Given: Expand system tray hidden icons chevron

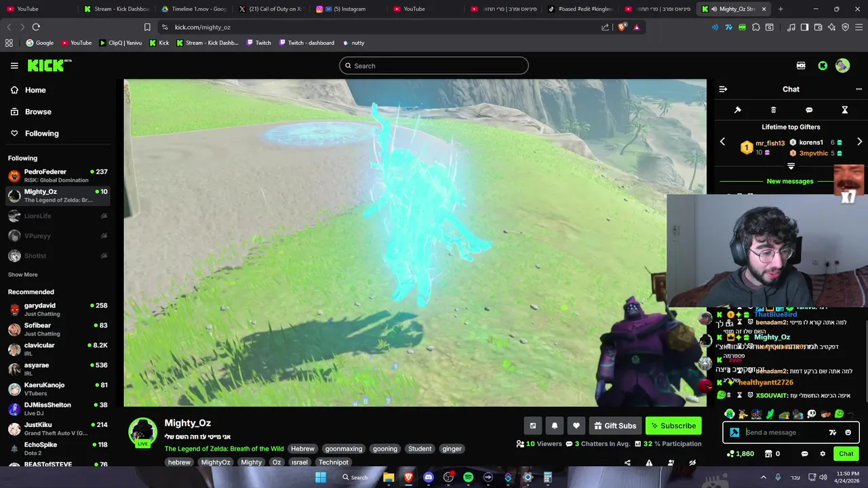Looking at the screenshot, I should [x=763, y=477].
